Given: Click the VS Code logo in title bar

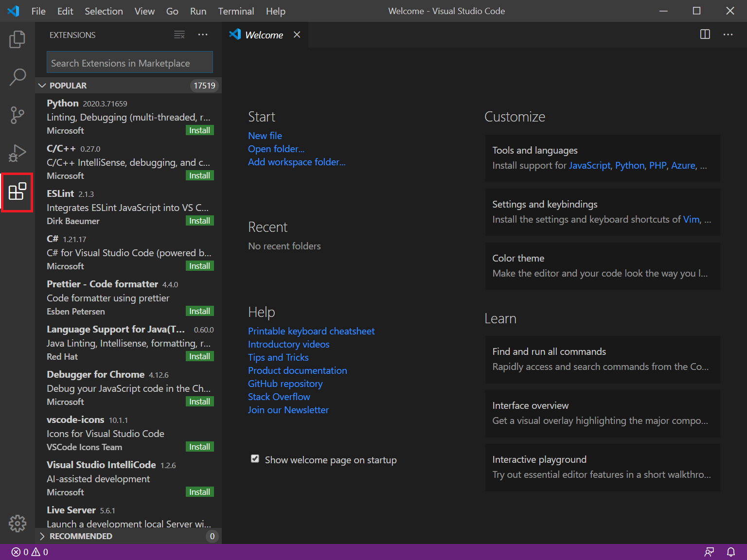Looking at the screenshot, I should [x=13, y=11].
